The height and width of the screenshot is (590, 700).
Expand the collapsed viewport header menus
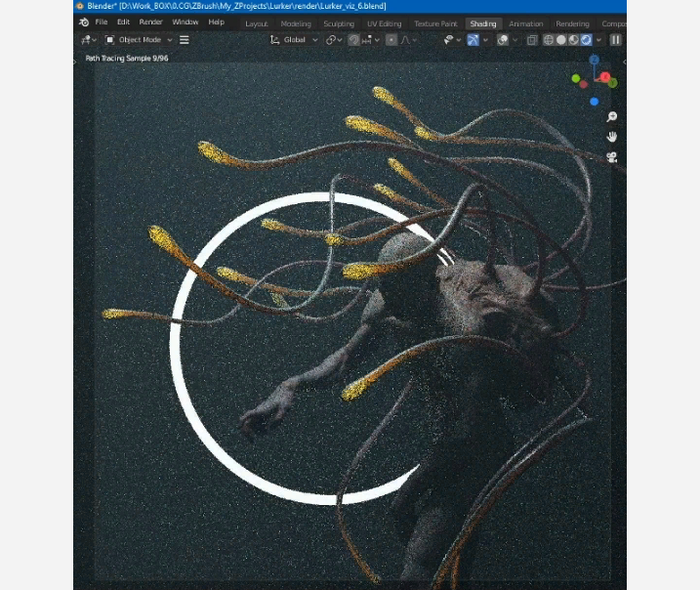(x=184, y=40)
